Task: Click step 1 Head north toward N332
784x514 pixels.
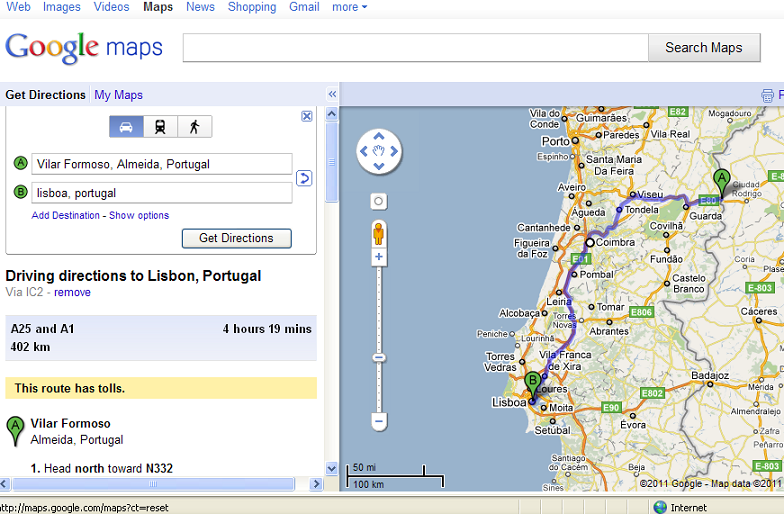Action: [x=102, y=468]
